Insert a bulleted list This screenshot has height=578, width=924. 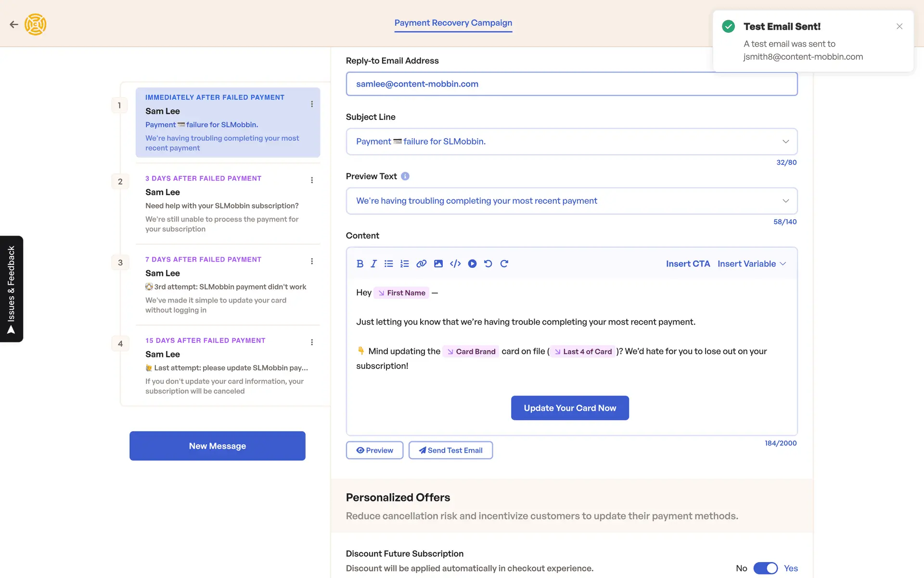[388, 263]
